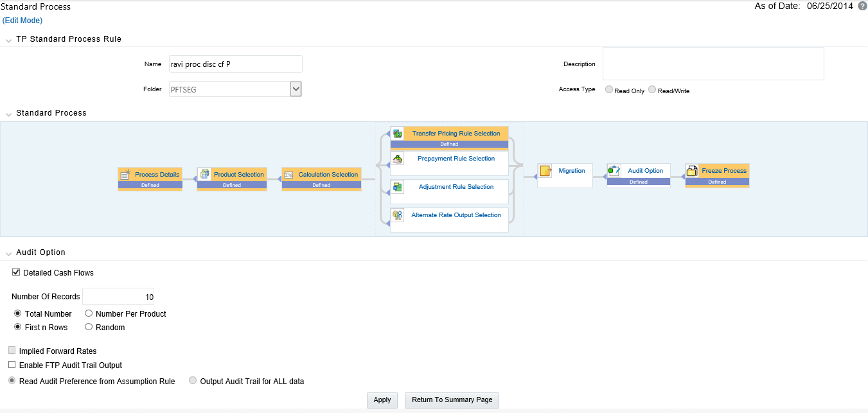The width and height of the screenshot is (868, 413).
Task: Click the Migration node icon
Action: point(545,171)
